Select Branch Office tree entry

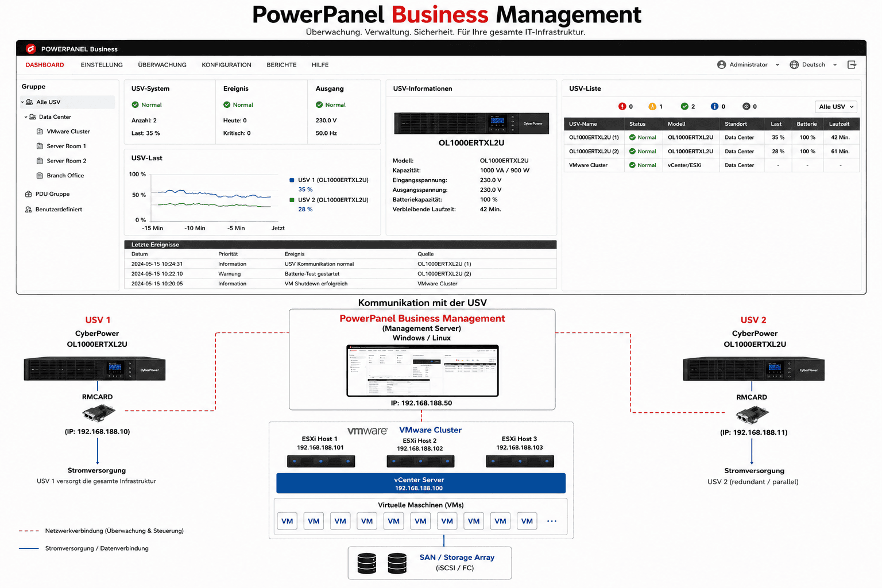(65, 176)
